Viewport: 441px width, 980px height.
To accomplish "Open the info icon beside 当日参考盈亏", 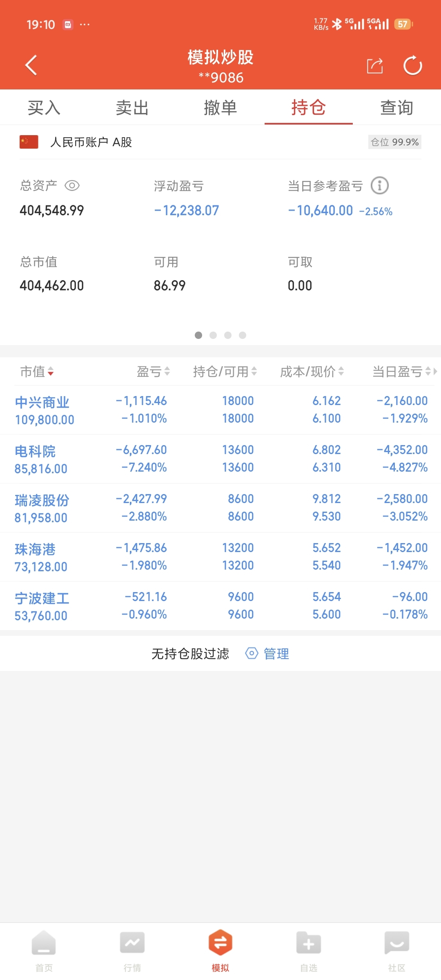I will 379,186.
